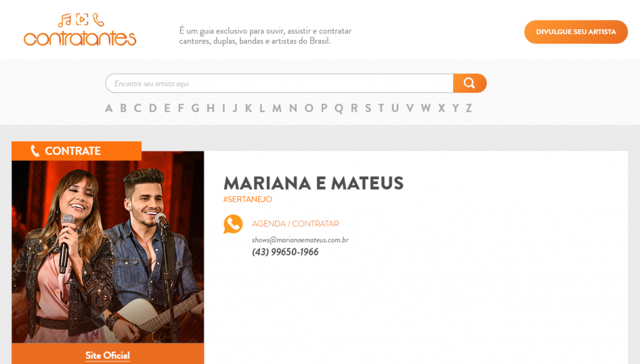Click the Mariana e Mateus artist photo
The image size is (640, 364).
pos(107,247)
